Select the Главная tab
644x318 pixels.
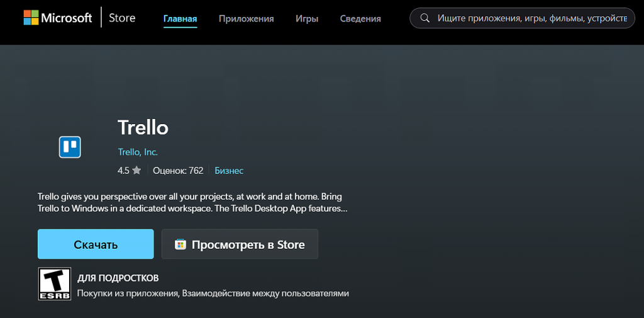(180, 18)
